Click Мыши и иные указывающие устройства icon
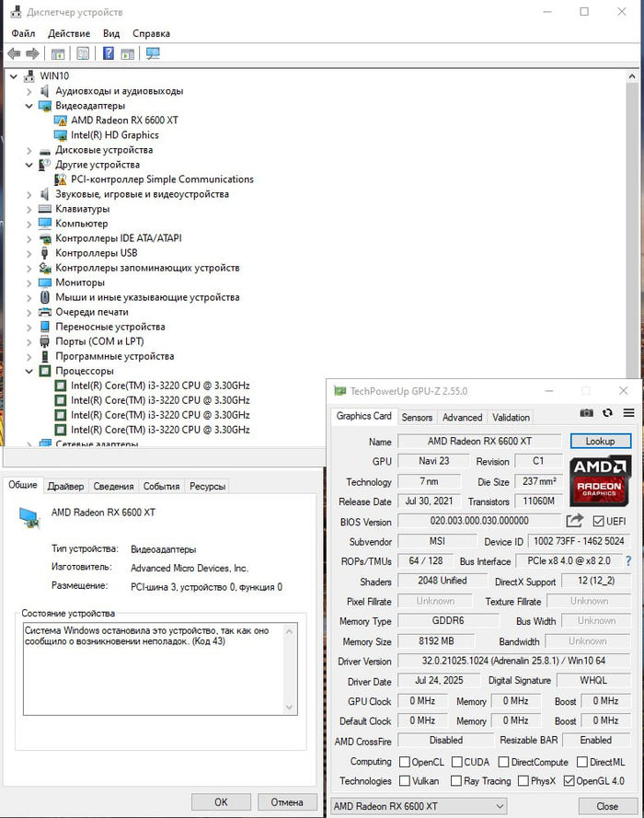Image resolution: width=644 pixels, height=818 pixels. [45, 297]
